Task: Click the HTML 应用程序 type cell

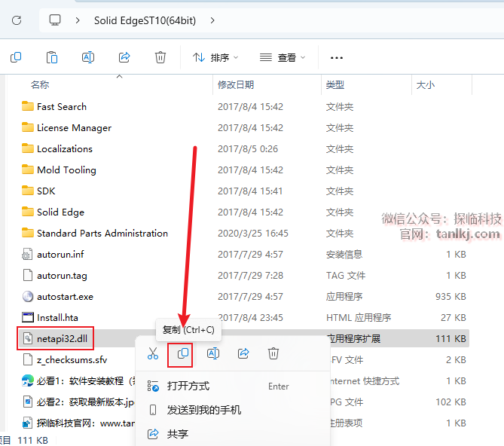Action: (359, 318)
